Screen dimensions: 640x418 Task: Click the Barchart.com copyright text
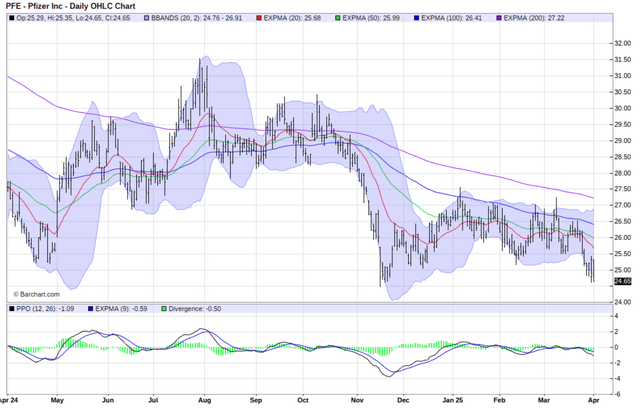[36, 294]
